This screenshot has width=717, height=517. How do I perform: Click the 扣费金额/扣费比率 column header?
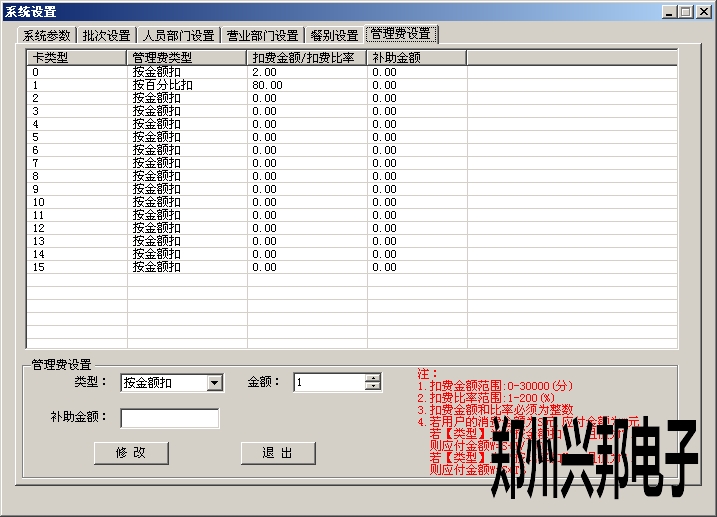[x=306, y=58]
